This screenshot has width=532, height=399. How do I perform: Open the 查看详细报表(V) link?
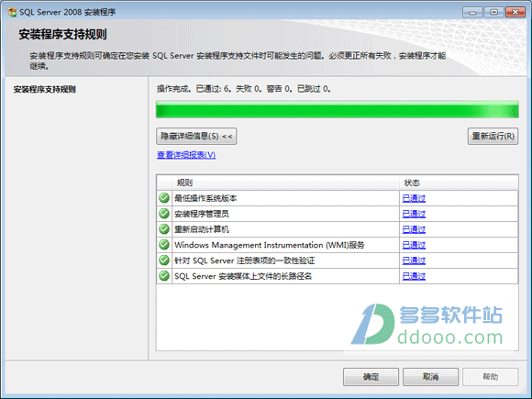(x=186, y=155)
